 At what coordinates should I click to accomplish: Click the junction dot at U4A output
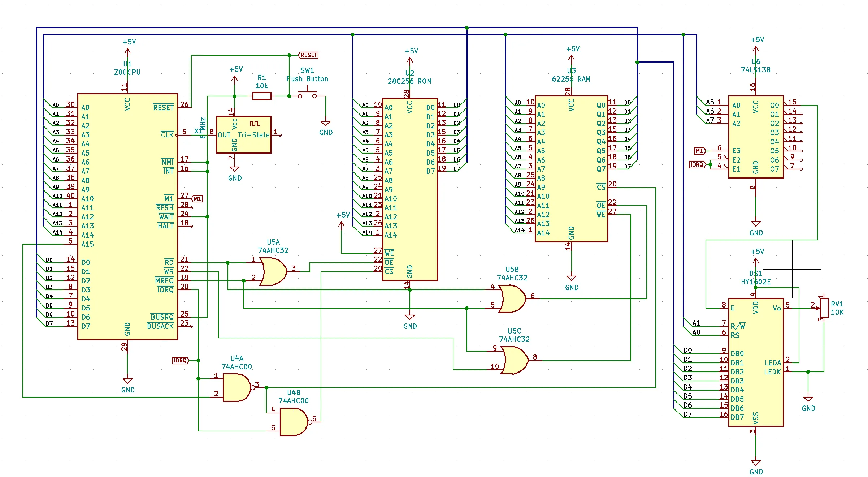click(266, 388)
